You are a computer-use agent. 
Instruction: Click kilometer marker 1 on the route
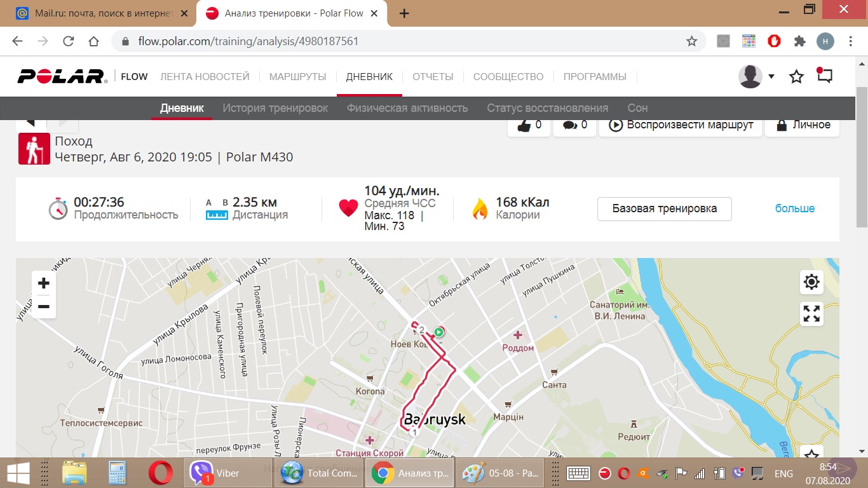tap(414, 433)
